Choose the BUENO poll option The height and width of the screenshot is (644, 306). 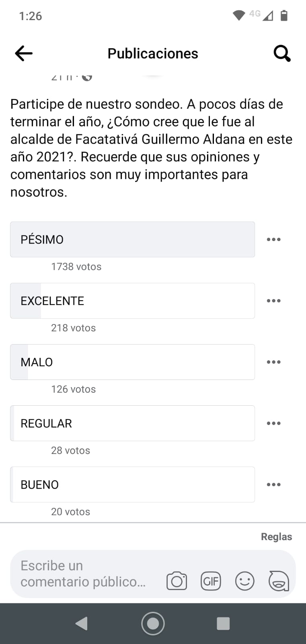(x=132, y=484)
